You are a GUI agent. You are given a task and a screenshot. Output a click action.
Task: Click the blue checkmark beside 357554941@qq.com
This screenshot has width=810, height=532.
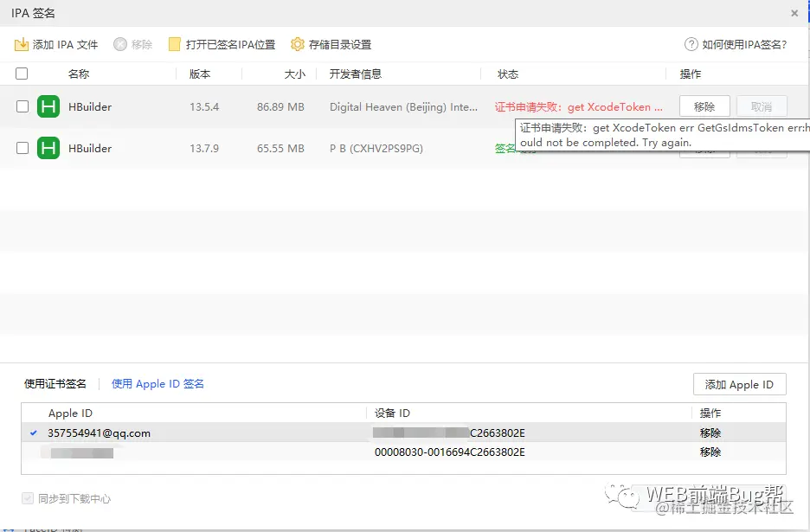[34, 433]
